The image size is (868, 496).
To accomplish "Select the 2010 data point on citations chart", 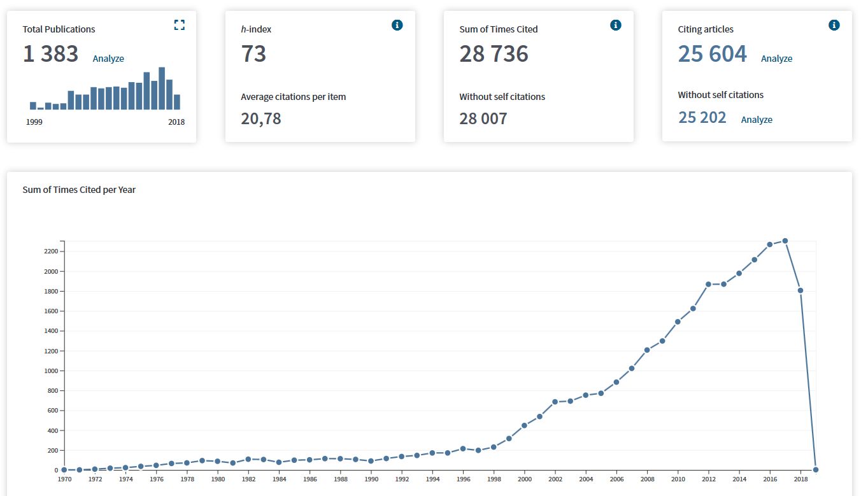I will [x=678, y=322].
